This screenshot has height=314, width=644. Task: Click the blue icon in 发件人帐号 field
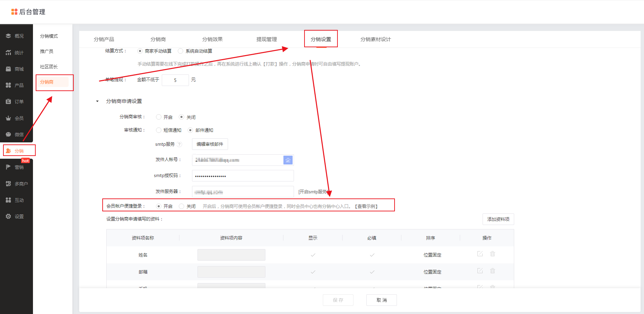tap(288, 160)
